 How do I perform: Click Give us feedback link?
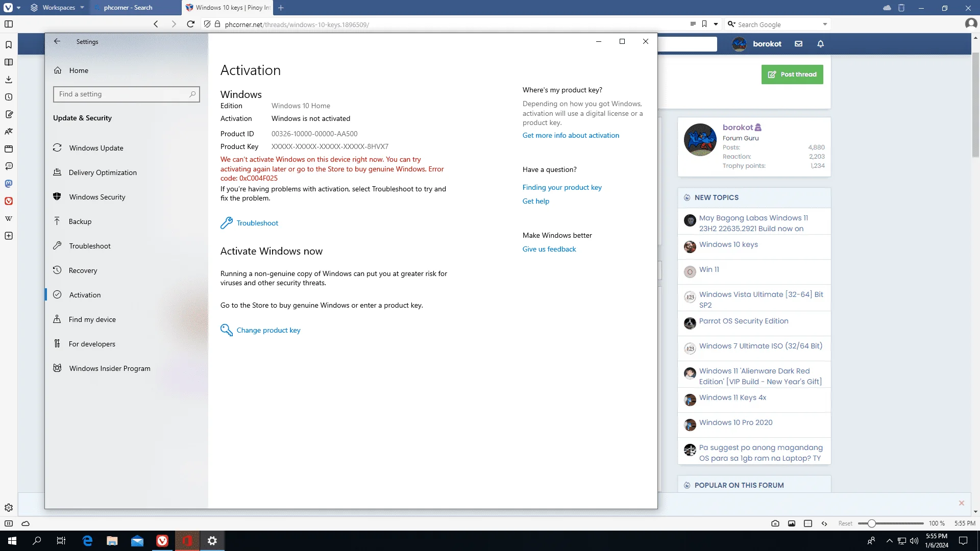click(x=549, y=249)
